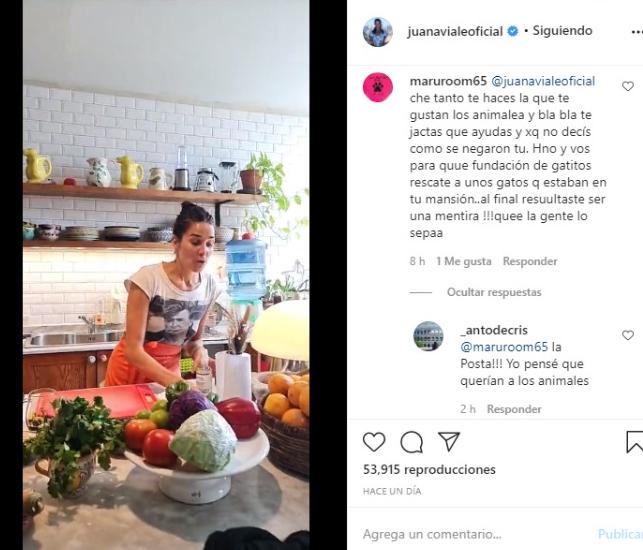Screen dimensions: 643x550
Task: Open the juanavialeoficial username link
Action: pos(455,32)
